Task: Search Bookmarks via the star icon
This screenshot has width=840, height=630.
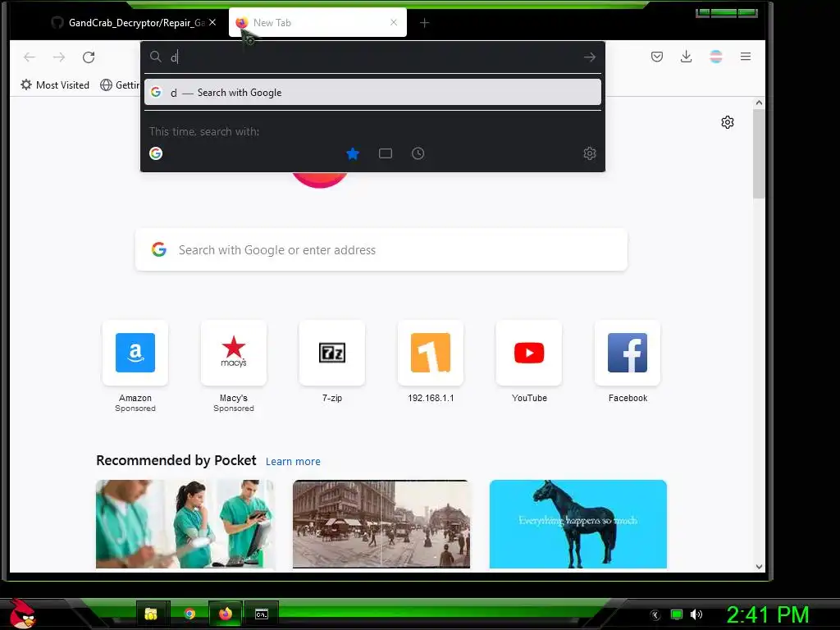Action: (x=353, y=153)
